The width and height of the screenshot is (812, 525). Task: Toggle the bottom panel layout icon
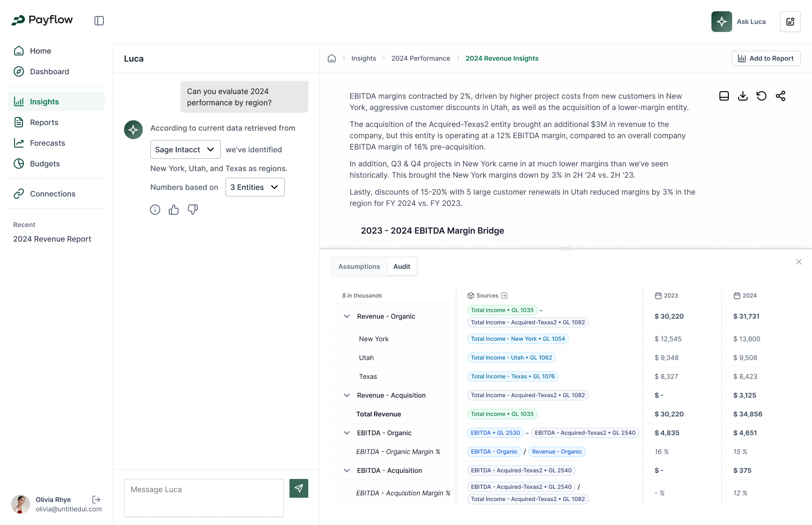(724, 96)
